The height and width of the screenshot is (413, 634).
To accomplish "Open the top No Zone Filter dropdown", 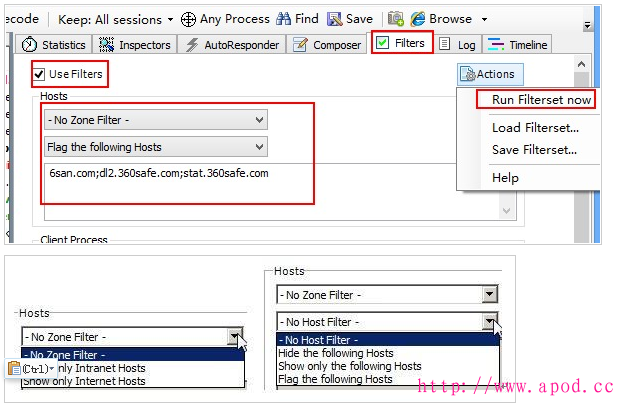I will 156,120.
